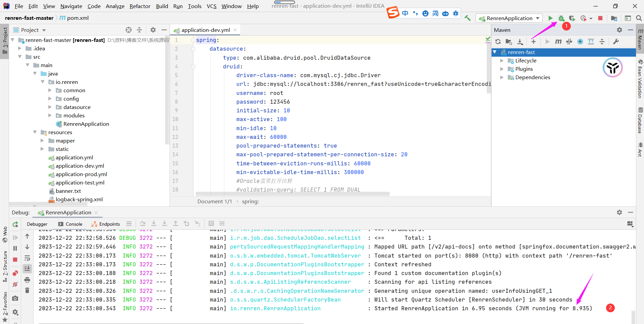Locate the opened file in Project tree
The image size is (644, 324).
(129, 30)
